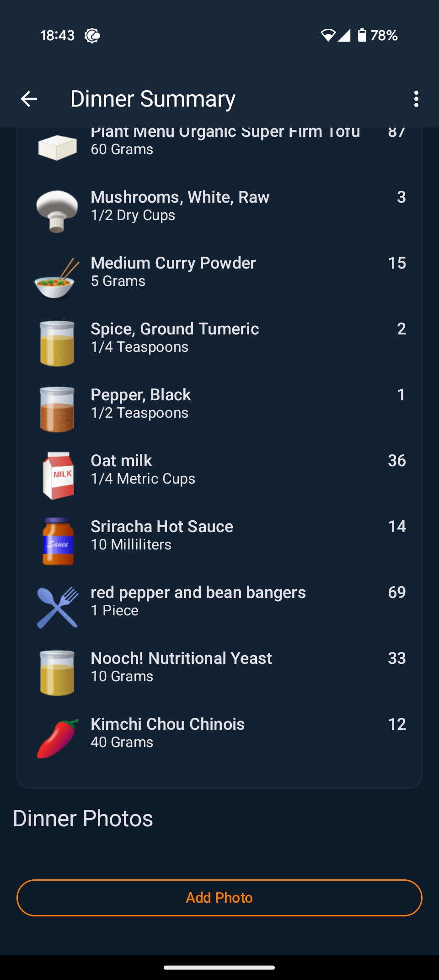Tap the Sriracha sauce jar icon
The image size is (439, 980).
click(x=58, y=541)
